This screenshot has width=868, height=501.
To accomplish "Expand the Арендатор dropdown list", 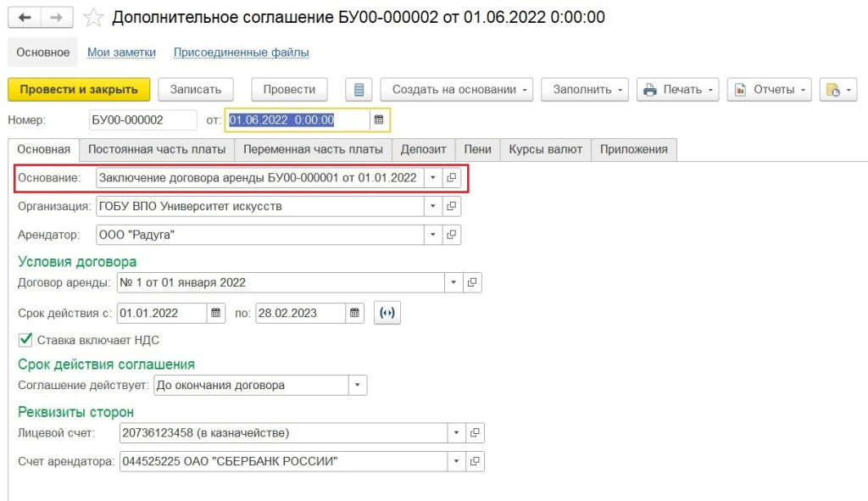I will (433, 234).
